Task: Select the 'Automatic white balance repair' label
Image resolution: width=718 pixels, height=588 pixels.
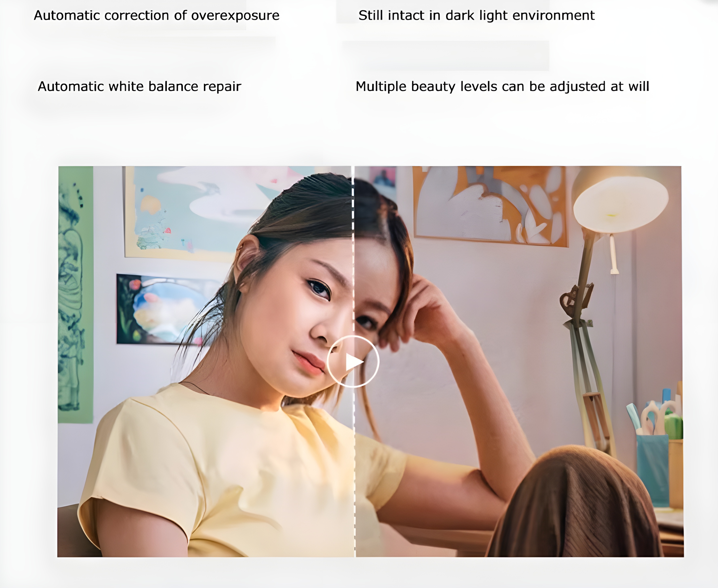Action: coord(139,86)
